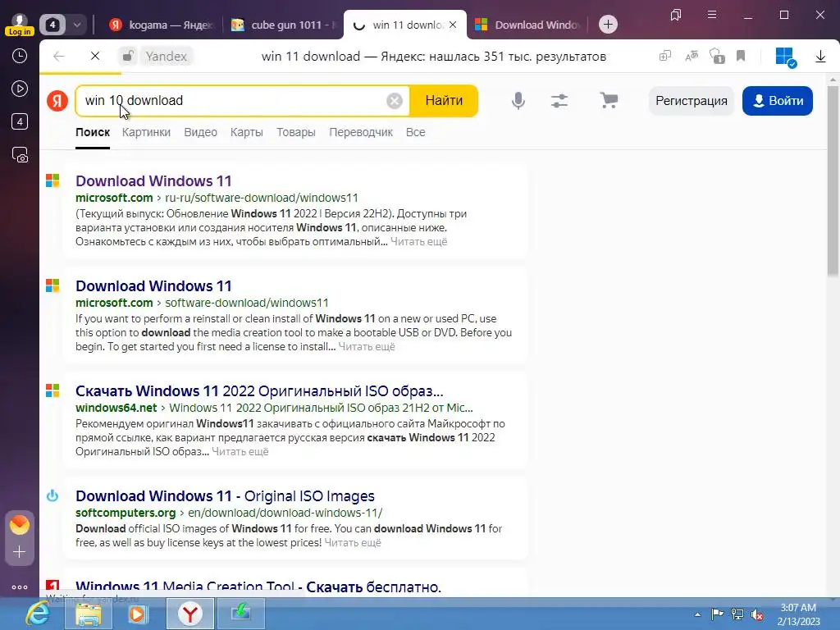The image size is (840, 630).
Task: Stop page loading with the X button
Action: (95, 56)
